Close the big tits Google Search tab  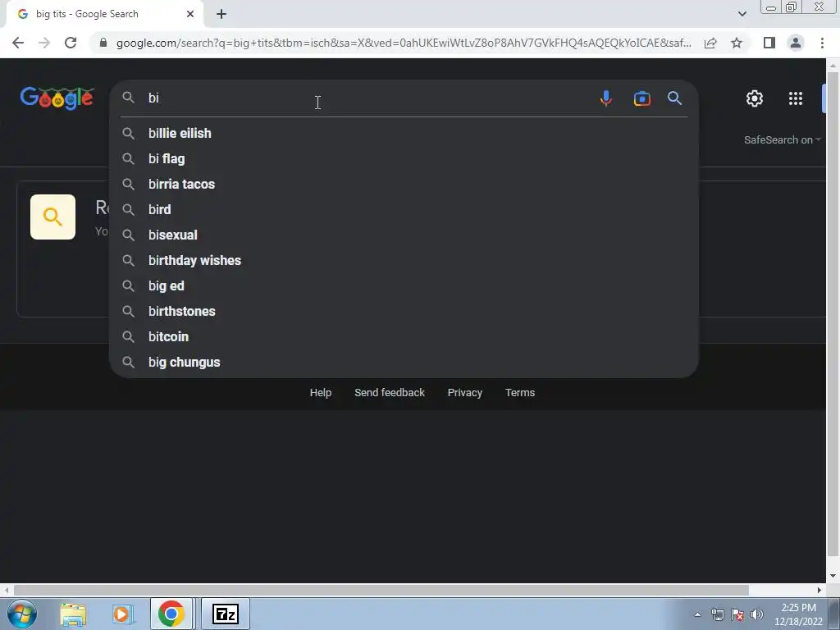(190, 15)
